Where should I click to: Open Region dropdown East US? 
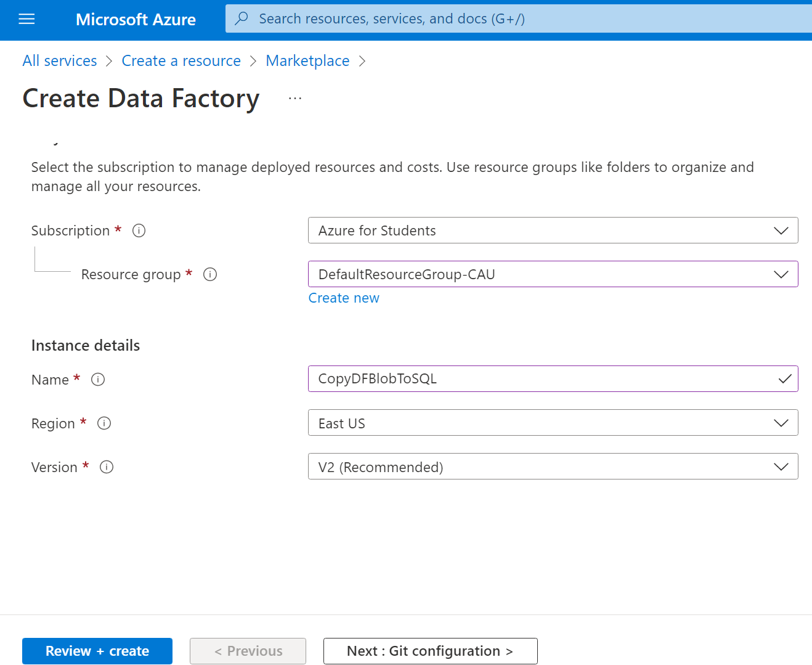[x=553, y=423]
